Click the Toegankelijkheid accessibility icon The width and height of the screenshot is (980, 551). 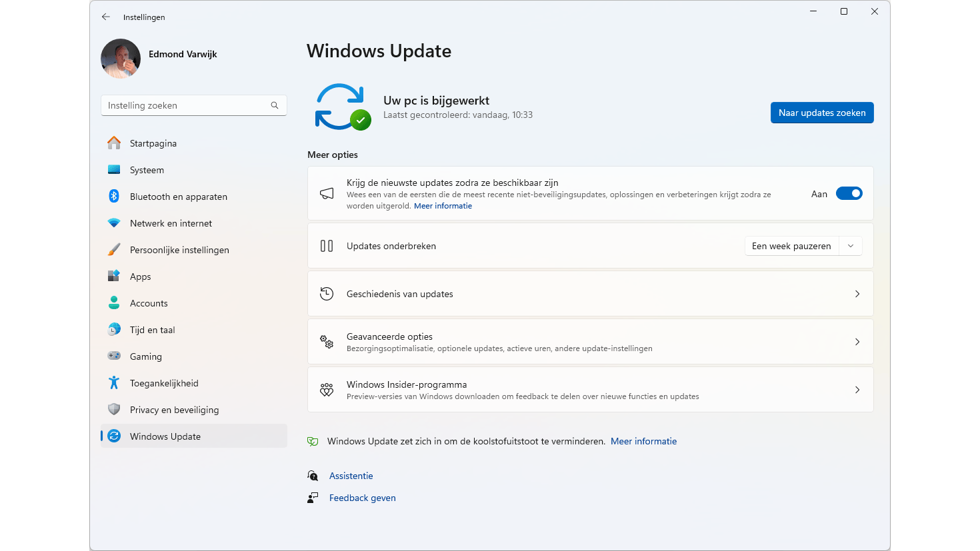point(114,383)
